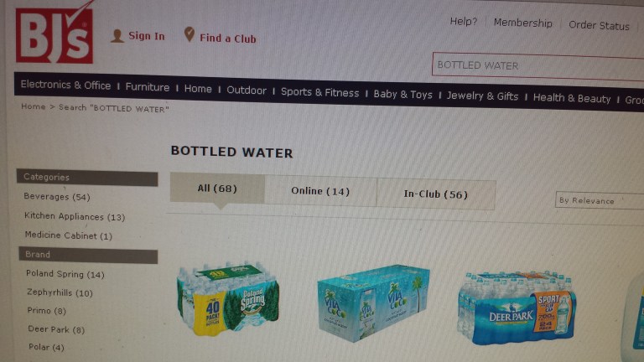This screenshot has width=644, height=362.
Task: Open the Sports & Fitness menu
Action: pos(320,93)
